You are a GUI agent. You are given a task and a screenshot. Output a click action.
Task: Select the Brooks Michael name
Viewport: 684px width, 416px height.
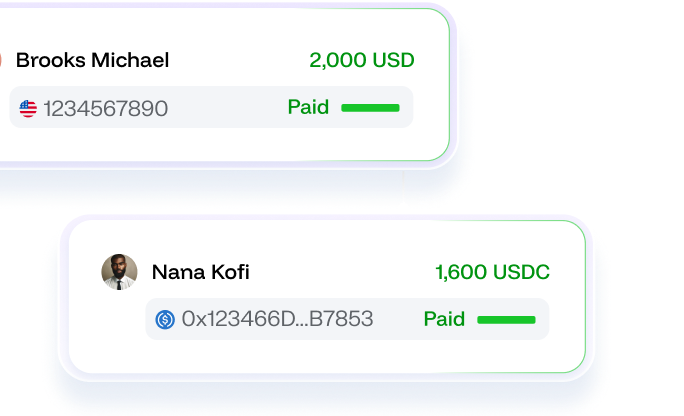click(x=92, y=60)
